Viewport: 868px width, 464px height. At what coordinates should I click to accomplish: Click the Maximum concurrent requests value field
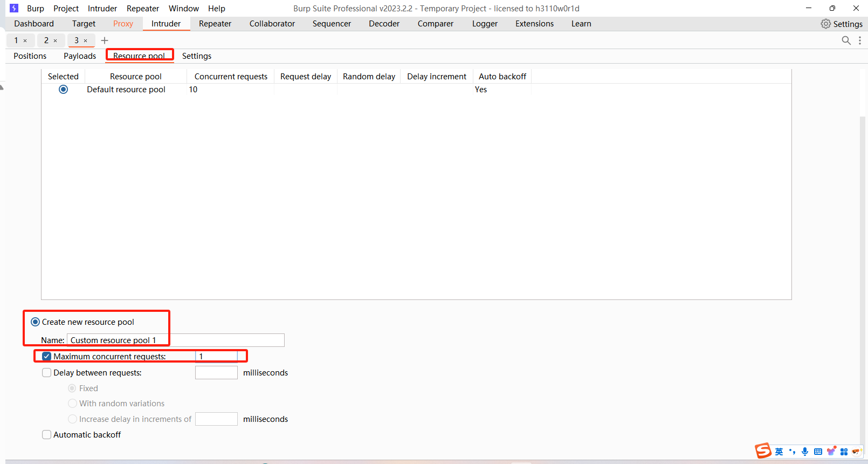(x=216, y=357)
